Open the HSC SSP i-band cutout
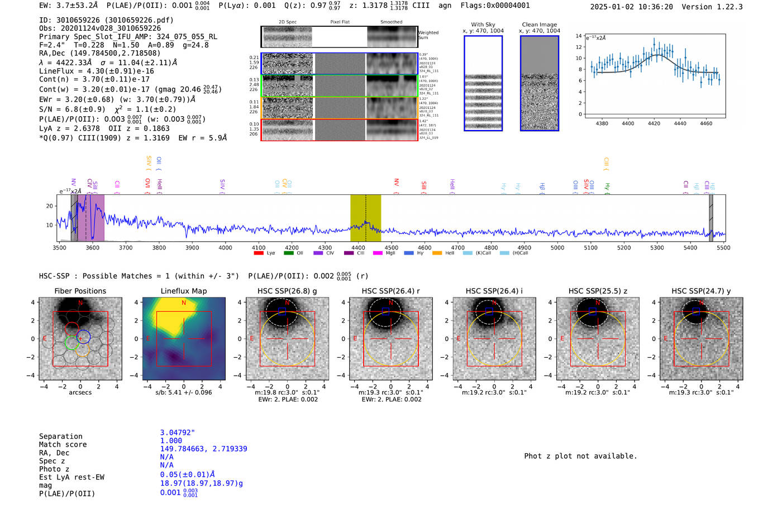The height and width of the screenshot is (532, 782). point(494,338)
